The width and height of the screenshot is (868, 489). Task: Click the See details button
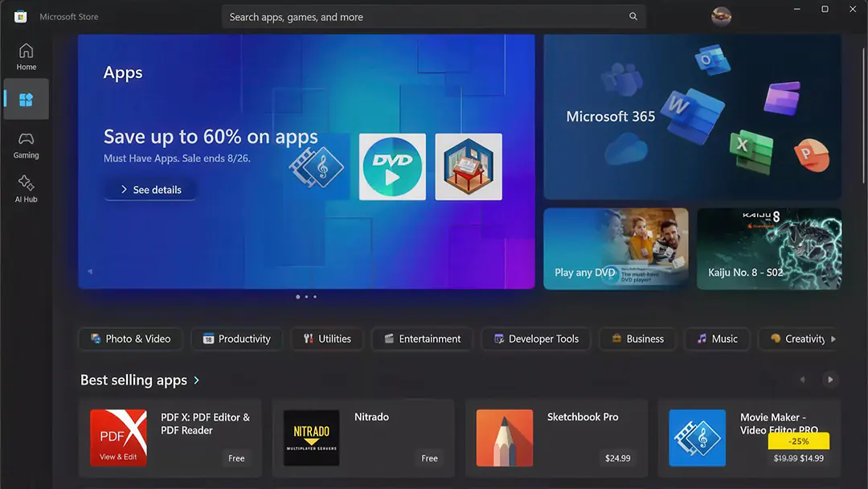pyautogui.click(x=149, y=189)
